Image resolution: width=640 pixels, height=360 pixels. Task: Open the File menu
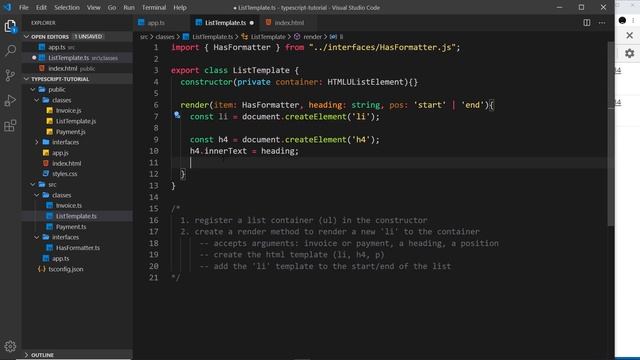(24, 7)
